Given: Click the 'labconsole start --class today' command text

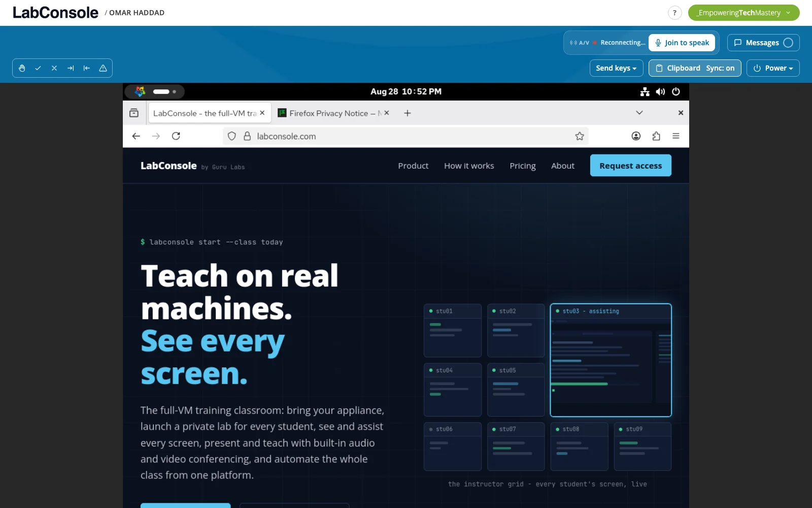Looking at the screenshot, I should 216,242.
